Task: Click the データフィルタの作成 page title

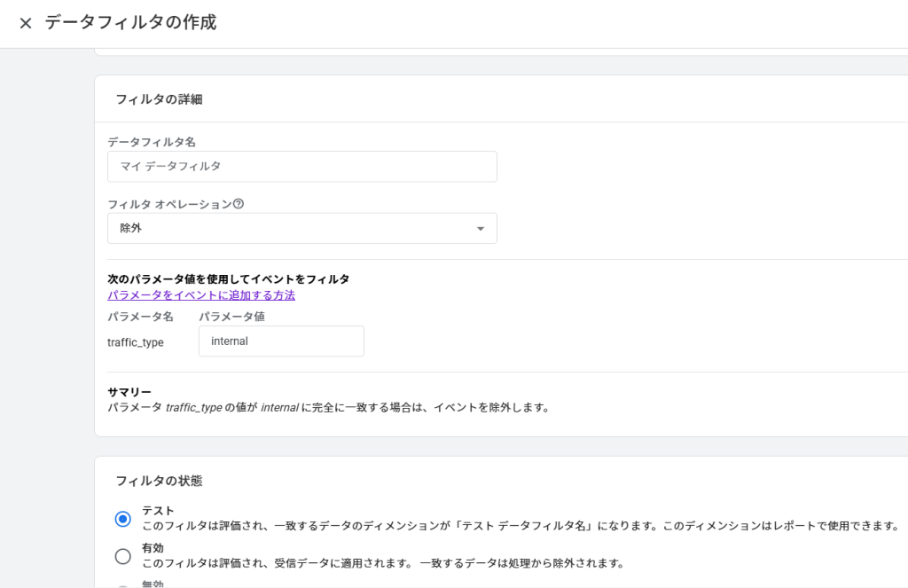Action: [130, 23]
